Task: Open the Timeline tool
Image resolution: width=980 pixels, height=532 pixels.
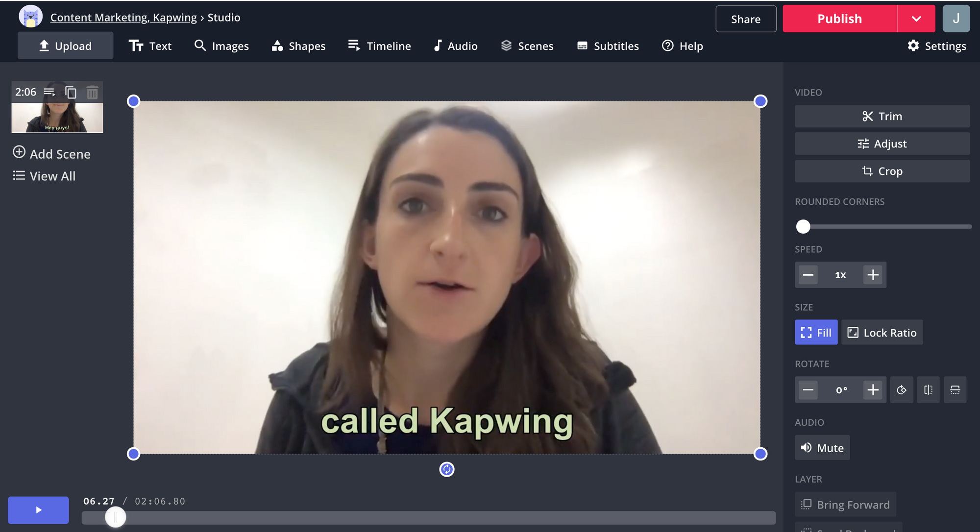Action: (x=380, y=46)
